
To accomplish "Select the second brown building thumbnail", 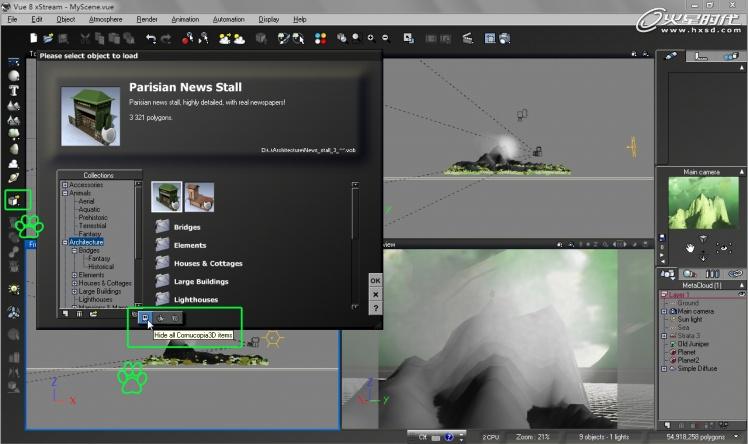I will (199, 196).
